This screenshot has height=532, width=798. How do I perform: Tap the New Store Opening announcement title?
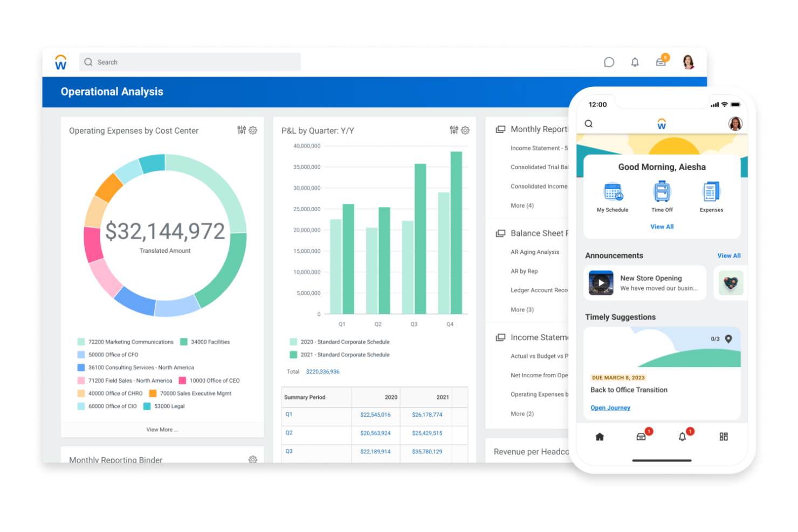651,278
